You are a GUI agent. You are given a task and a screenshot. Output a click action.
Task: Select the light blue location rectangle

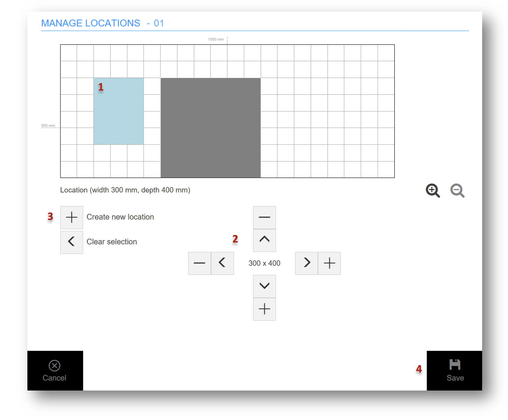tap(119, 111)
